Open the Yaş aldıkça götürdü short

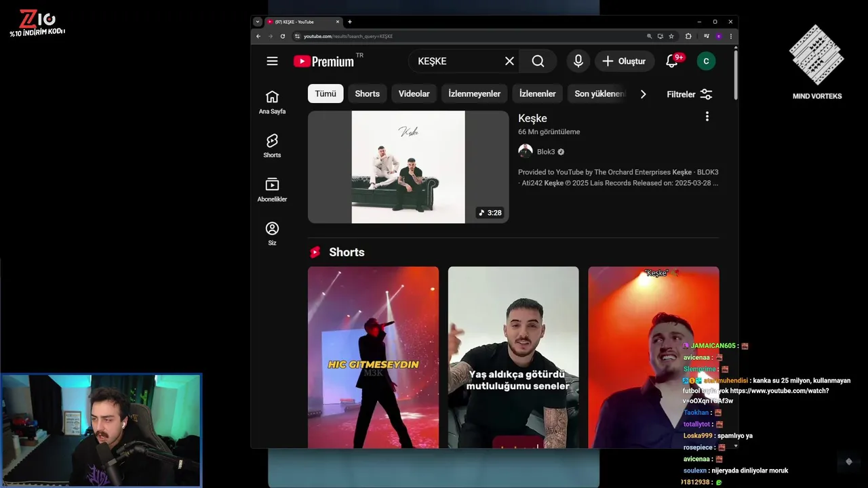(513, 357)
